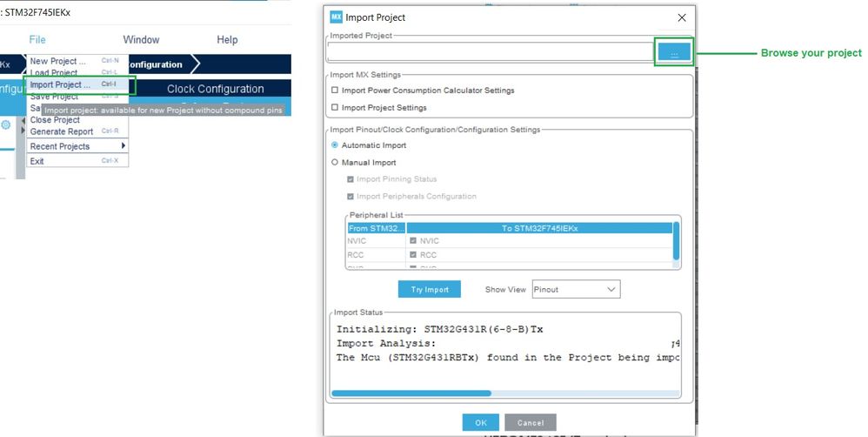Click the Import Status horizontal scrollbar
868x437 pixels.
[x=411, y=393]
